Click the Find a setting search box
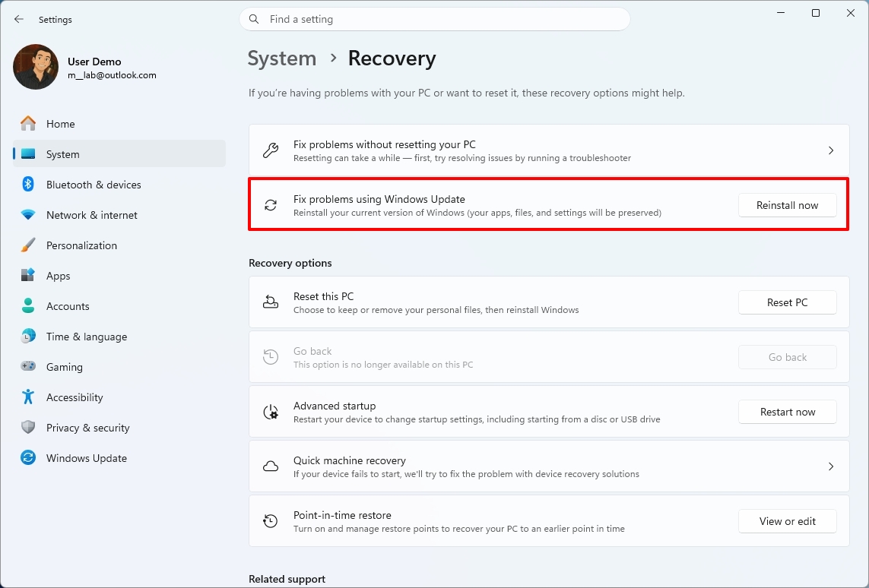 point(435,20)
